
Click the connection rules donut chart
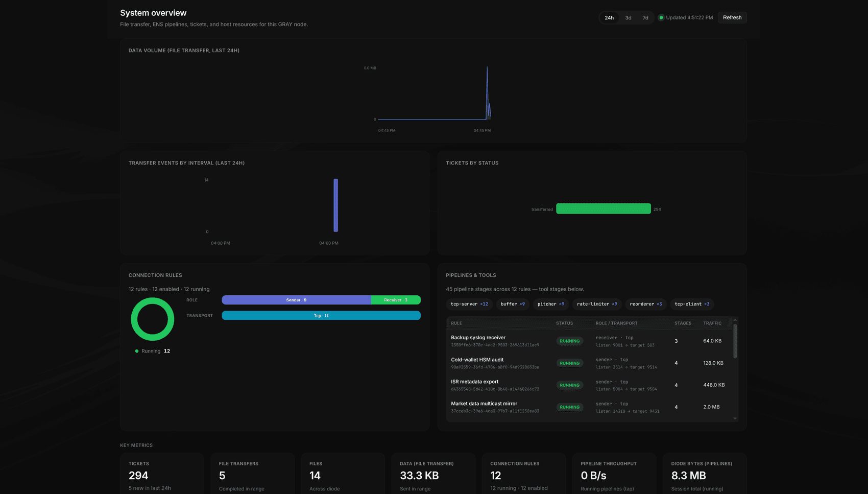point(153,319)
